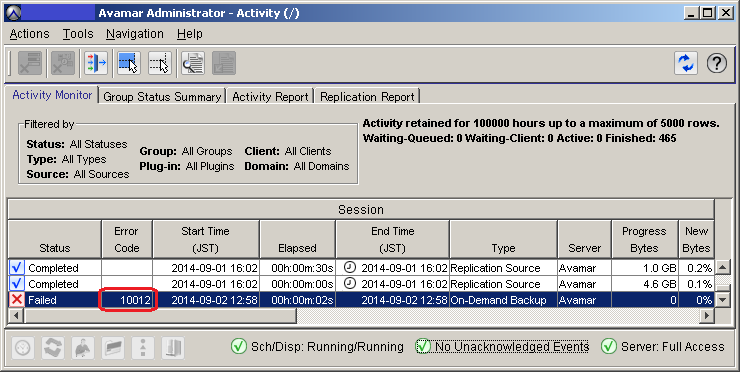Click the blue check icon of 00h:00m:30s row
740x372 pixels.
coord(17,268)
